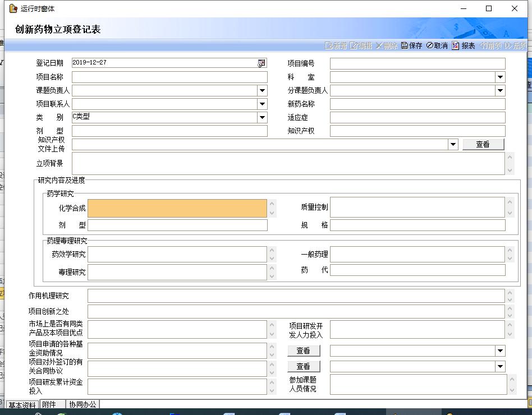
Task: Click the 新增 (Add new) toolbar icon
Action: click(x=336, y=46)
